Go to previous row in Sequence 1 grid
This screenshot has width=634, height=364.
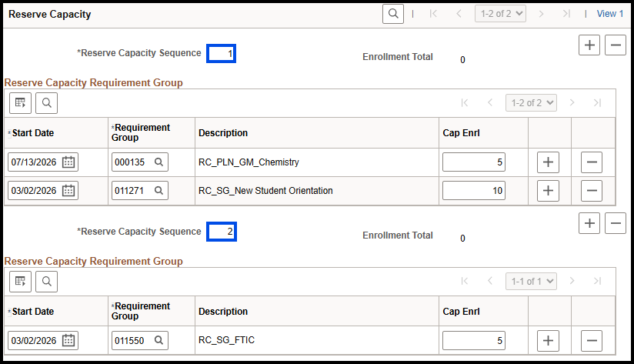click(490, 102)
